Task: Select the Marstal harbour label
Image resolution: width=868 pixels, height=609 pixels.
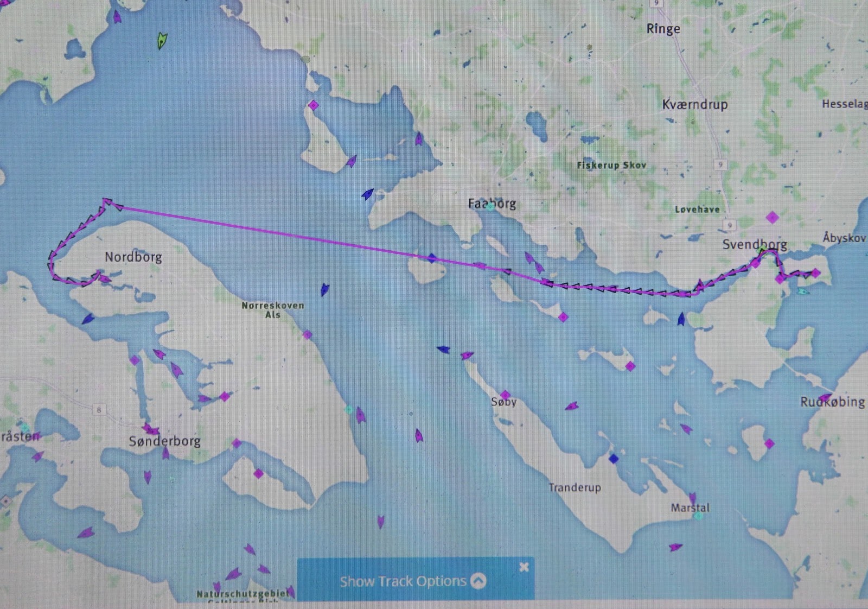Action: tap(690, 508)
